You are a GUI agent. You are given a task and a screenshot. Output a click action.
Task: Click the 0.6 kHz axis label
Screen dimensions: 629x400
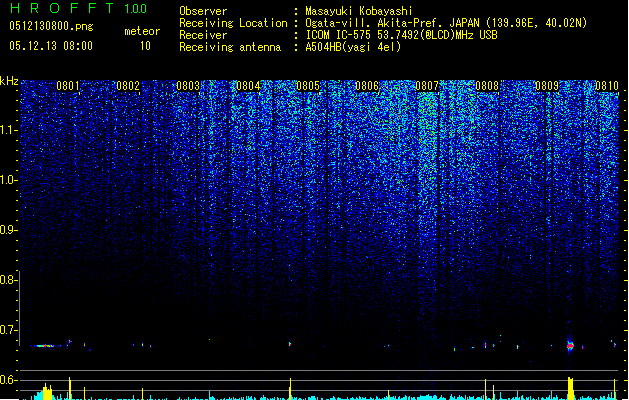click(8, 380)
